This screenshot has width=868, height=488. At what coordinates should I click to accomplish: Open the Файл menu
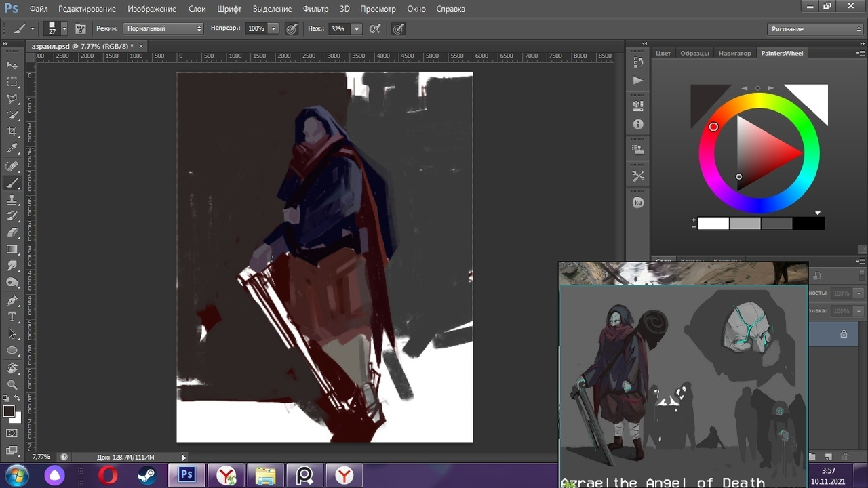(39, 9)
